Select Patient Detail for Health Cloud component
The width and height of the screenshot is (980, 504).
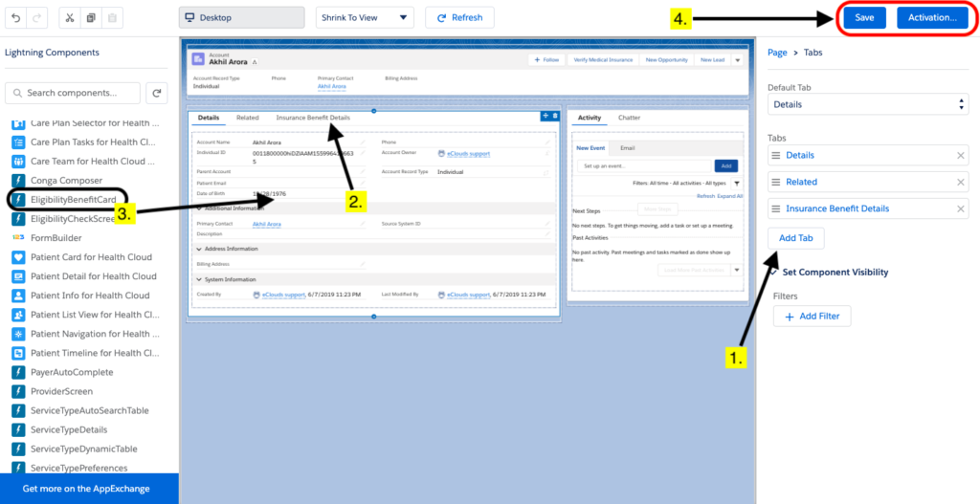click(85, 276)
